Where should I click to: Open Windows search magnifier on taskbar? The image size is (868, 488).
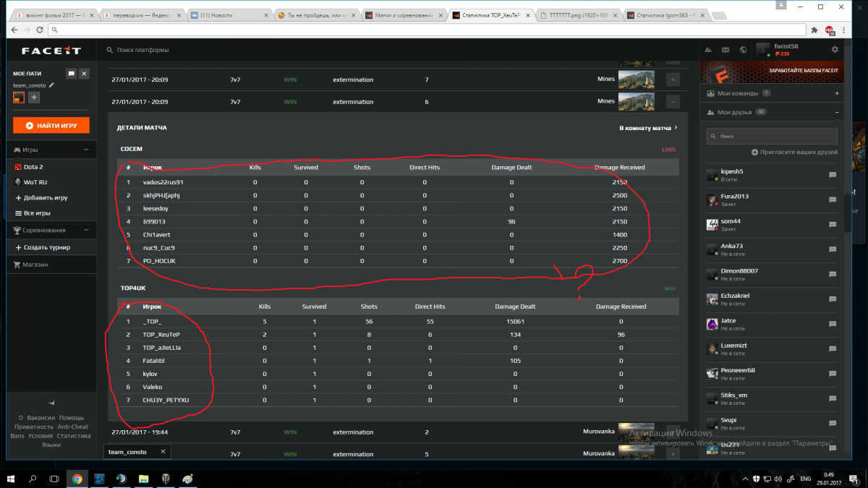tap(33, 479)
